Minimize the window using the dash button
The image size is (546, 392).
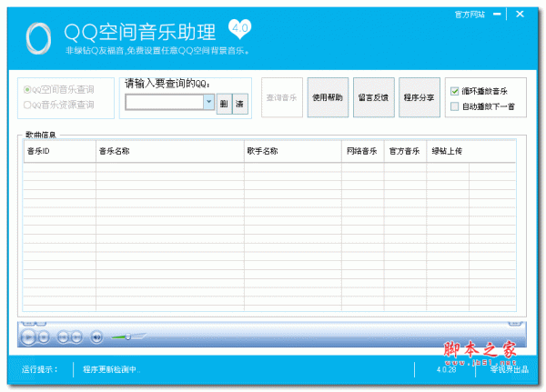pyautogui.click(x=497, y=14)
